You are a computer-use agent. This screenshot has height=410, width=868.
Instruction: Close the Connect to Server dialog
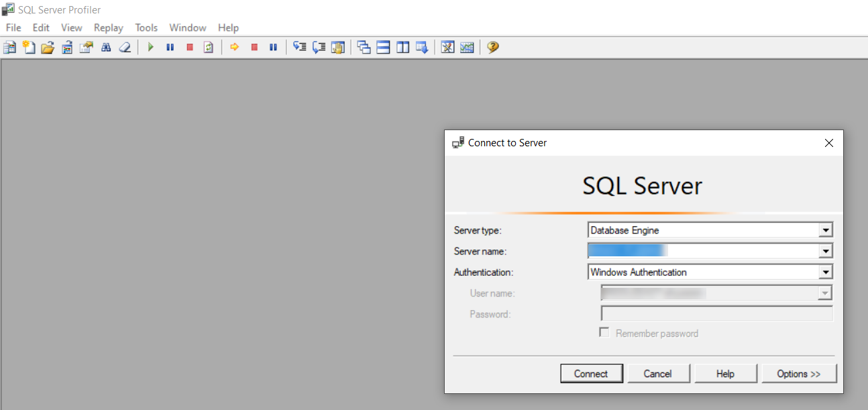tap(829, 143)
